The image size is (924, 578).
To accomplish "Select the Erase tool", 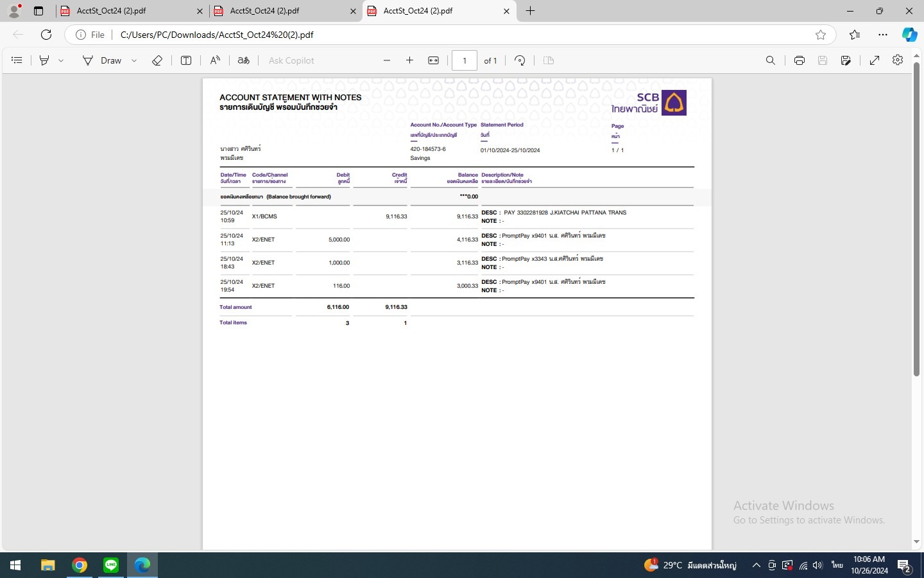I will pos(157,60).
